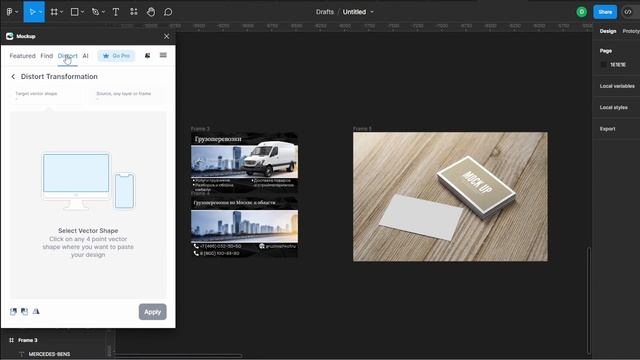Expand the shape tools chevron
Screen dimensions: 640x360
82,12
